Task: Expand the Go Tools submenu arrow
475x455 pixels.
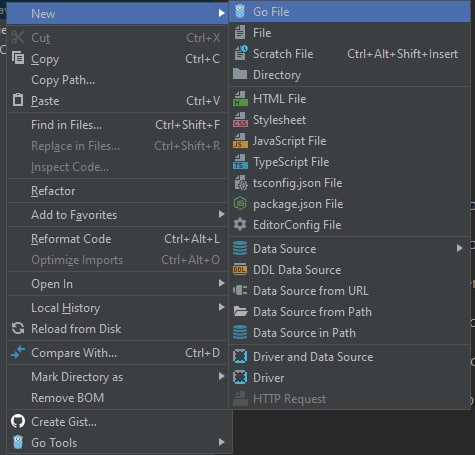Action: tap(221, 442)
